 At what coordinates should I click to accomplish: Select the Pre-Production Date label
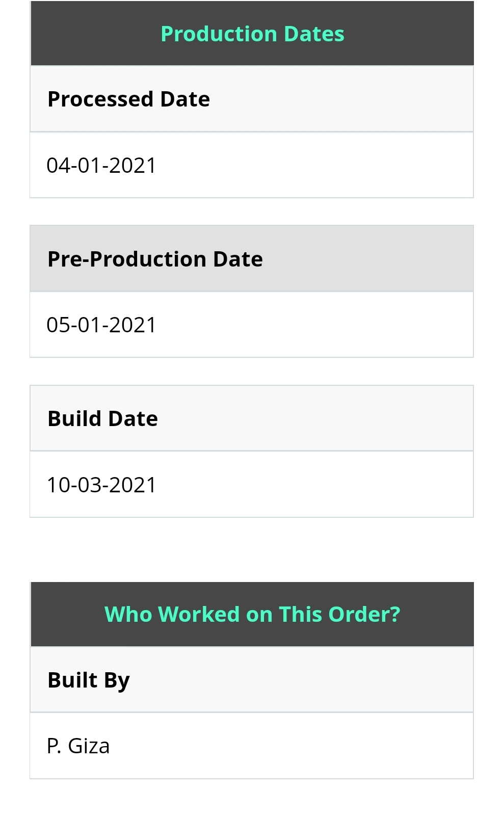pos(155,259)
